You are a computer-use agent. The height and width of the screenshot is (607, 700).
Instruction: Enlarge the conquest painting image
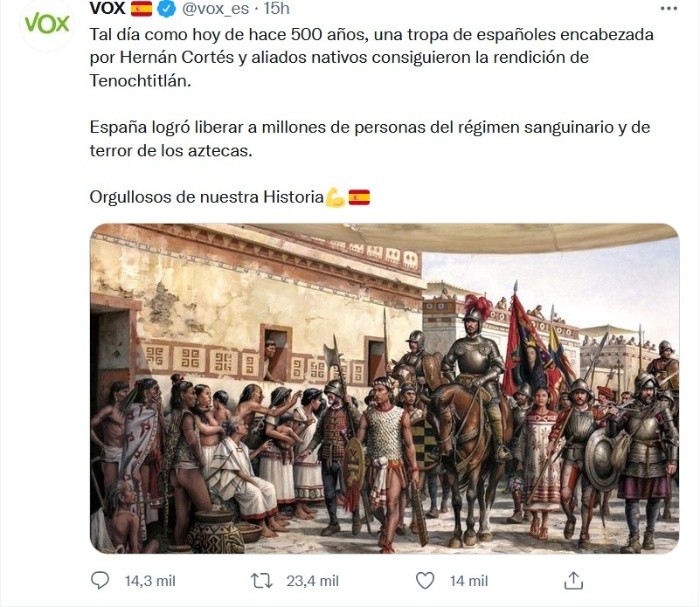click(384, 388)
